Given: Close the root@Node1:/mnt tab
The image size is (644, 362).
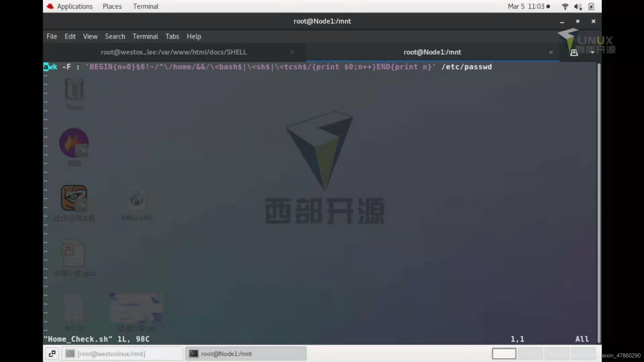Looking at the screenshot, I should click(551, 52).
